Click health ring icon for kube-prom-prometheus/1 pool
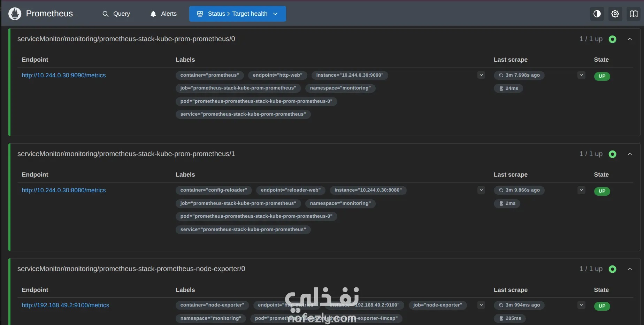Screen dimensions: 644x325 (x=612, y=154)
